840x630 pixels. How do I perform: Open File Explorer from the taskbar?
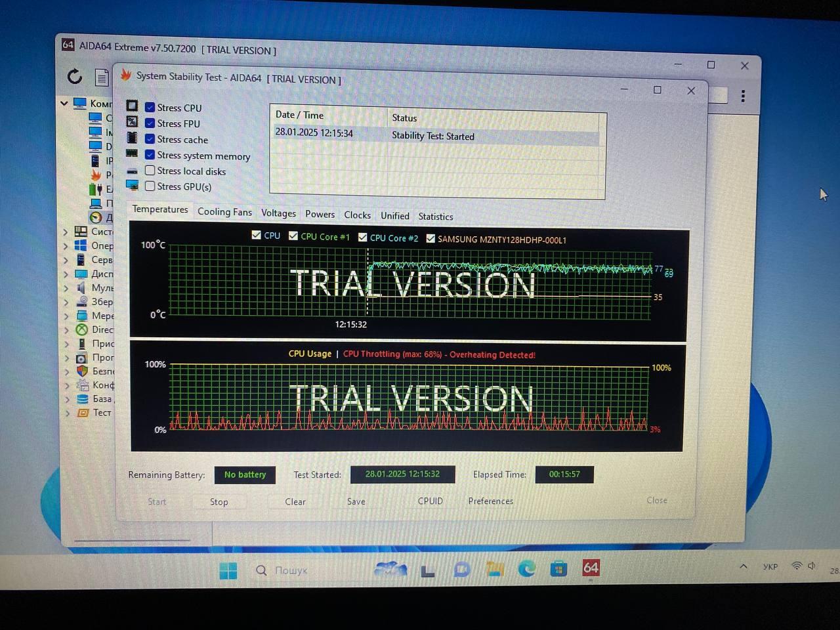495,568
